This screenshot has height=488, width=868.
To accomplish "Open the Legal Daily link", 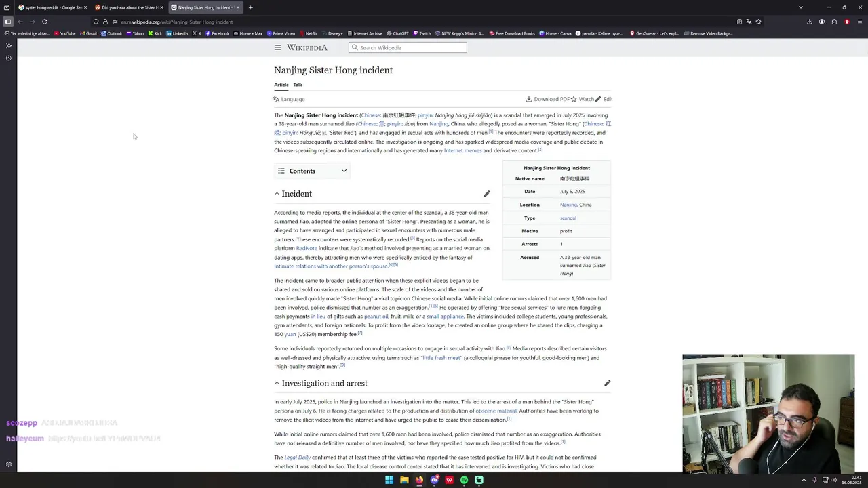I will click(x=297, y=457).
